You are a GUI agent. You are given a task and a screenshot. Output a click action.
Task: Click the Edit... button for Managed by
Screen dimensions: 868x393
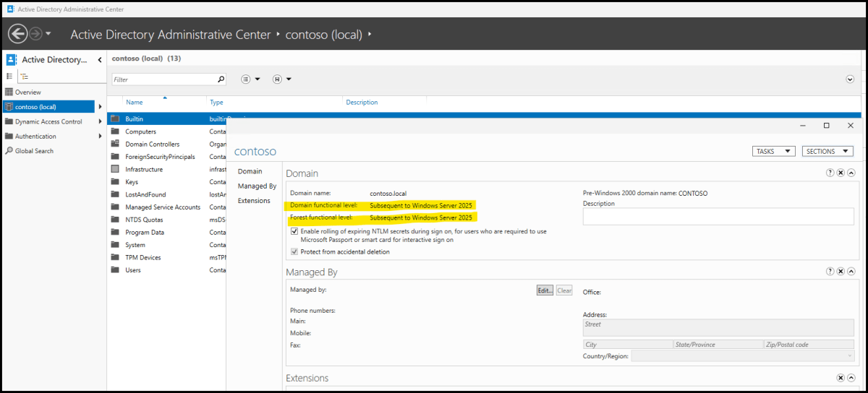545,290
